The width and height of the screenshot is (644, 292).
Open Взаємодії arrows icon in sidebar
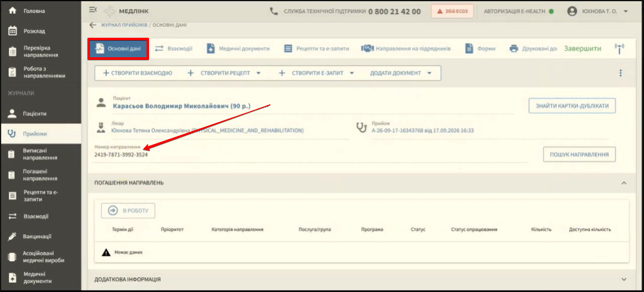pyautogui.click(x=13, y=216)
